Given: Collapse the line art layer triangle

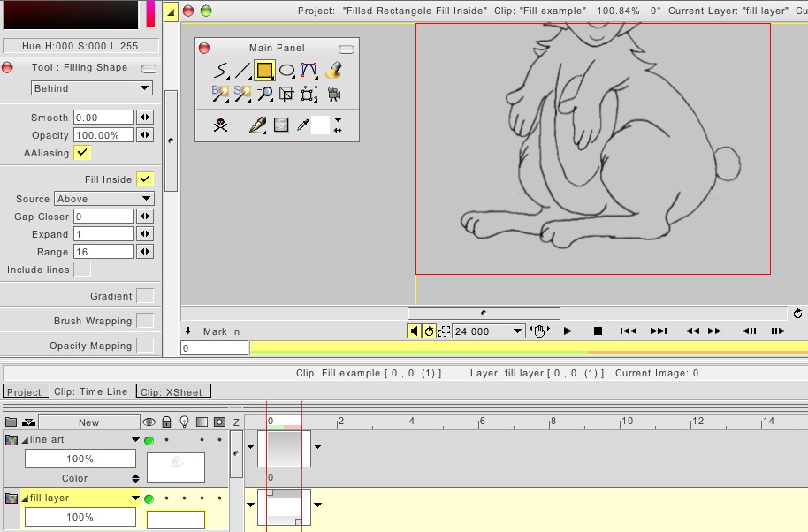Looking at the screenshot, I should tap(25, 440).
